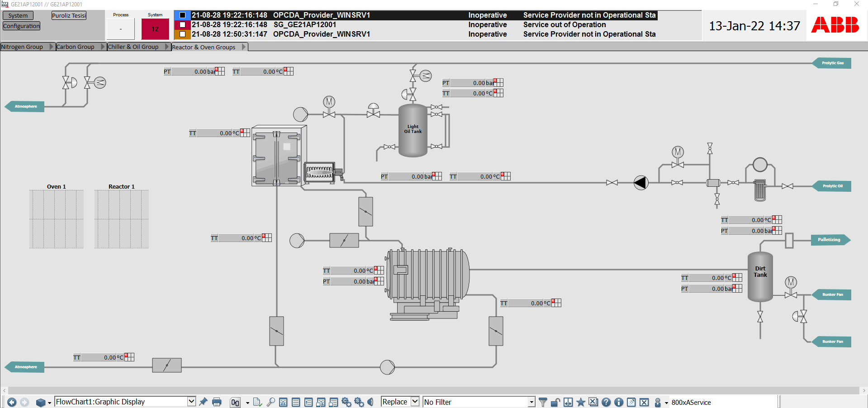Toggle checkbox of SG_GE21AP12001 alarm row

[x=183, y=25]
